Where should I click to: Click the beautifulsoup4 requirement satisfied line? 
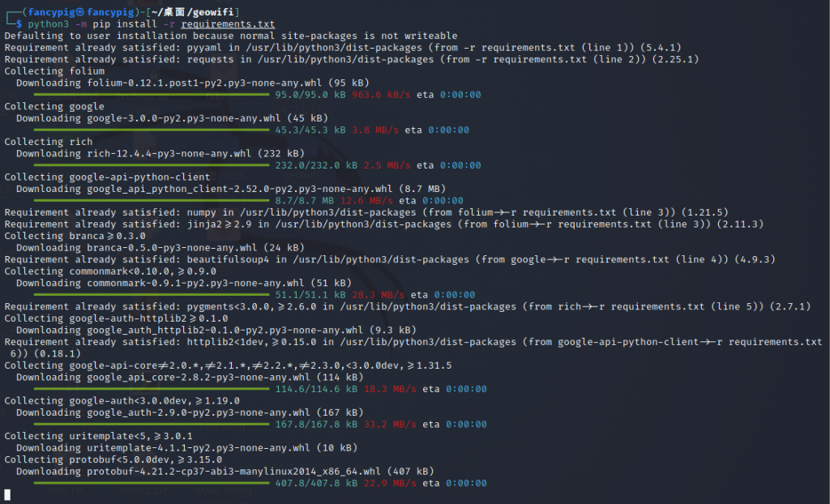[390, 259]
